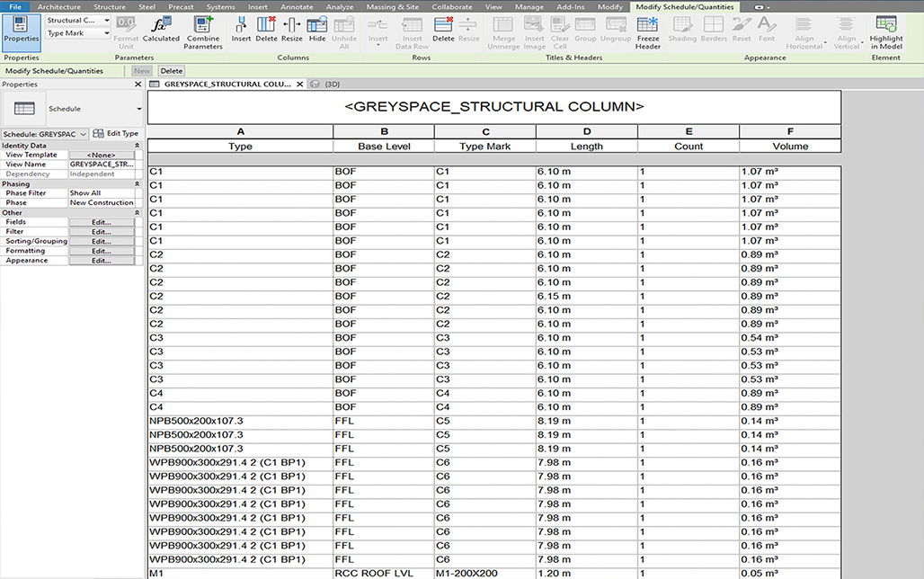
Task: Hide the selected column
Action: pyautogui.click(x=317, y=30)
